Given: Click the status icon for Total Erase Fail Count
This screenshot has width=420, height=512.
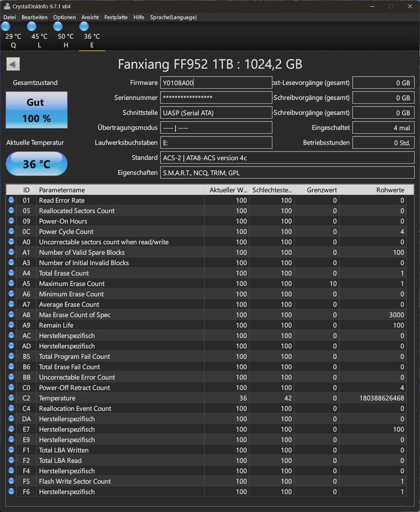Looking at the screenshot, I should click(x=11, y=367).
